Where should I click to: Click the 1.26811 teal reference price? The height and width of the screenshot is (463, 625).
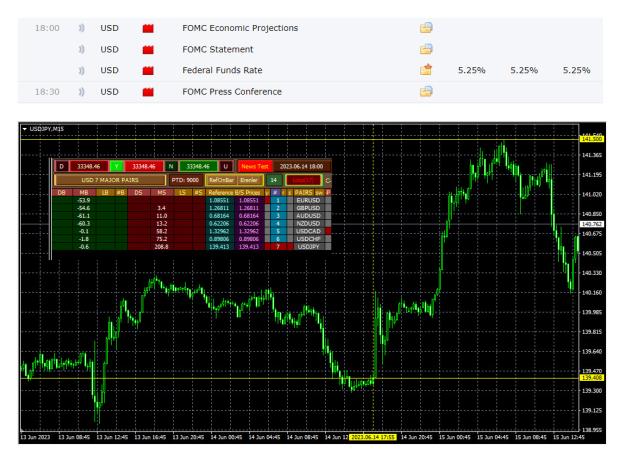pos(219,208)
